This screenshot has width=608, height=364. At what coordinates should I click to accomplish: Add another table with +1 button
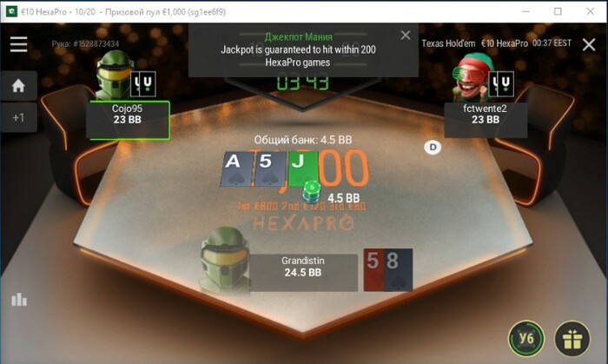click(18, 117)
